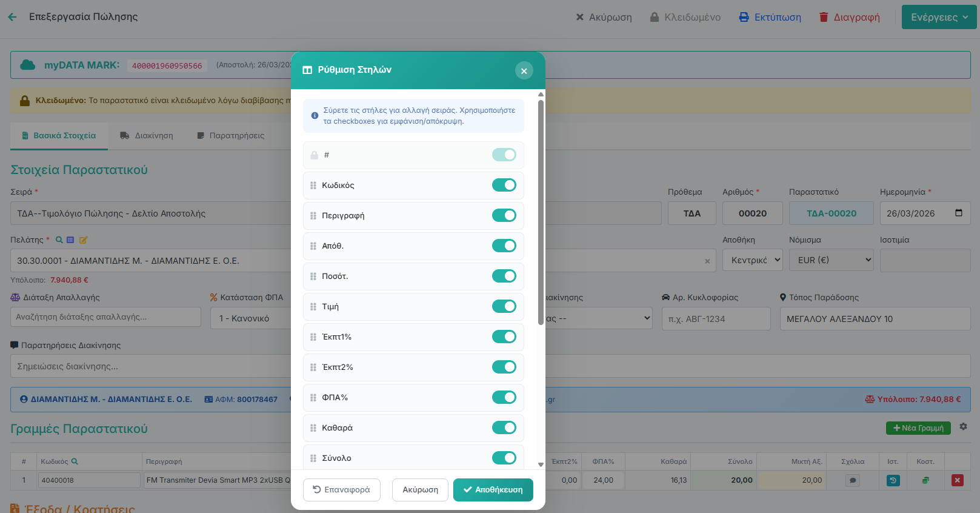
Task: Open the Κατάσταση ΦΠΑ dropdown
Action: click(251, 318)
